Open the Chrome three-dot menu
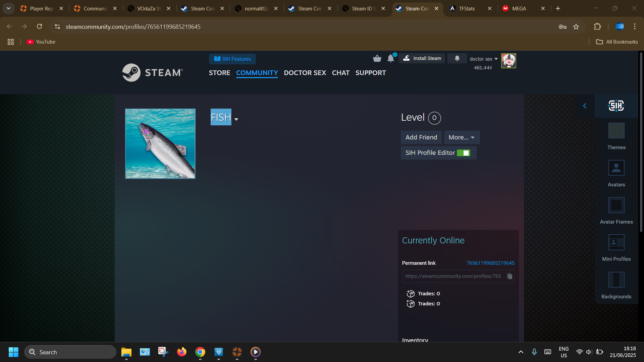 [x=635, y=26]
